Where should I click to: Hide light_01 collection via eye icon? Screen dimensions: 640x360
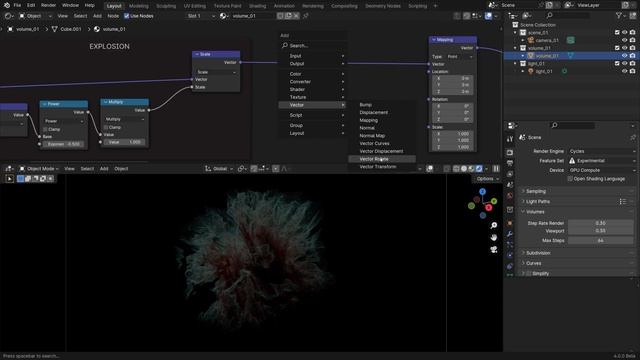point(624,63)
